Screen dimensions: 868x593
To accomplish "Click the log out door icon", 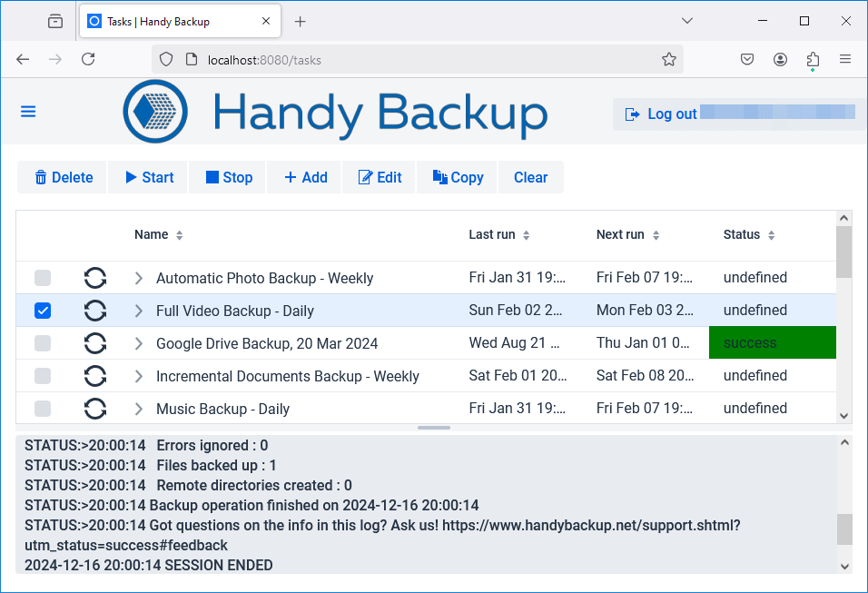I will click(632, 114).
